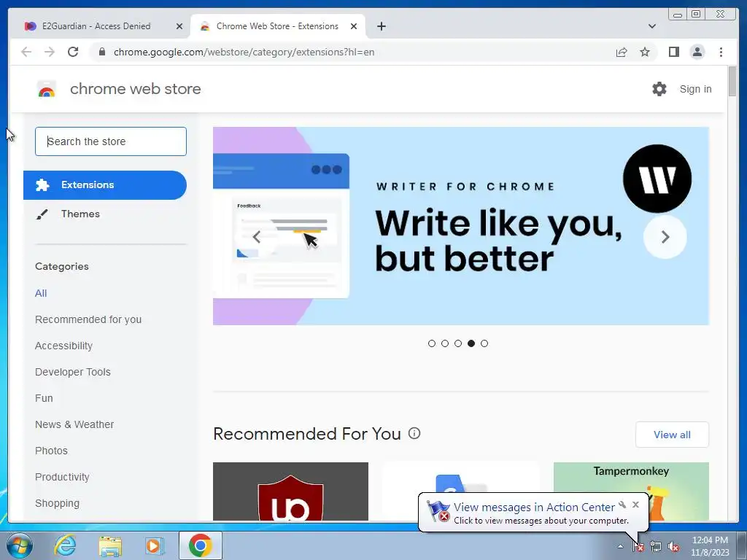747x560 pixels.
Task: Choose the All category
Action: coord(41,293)
